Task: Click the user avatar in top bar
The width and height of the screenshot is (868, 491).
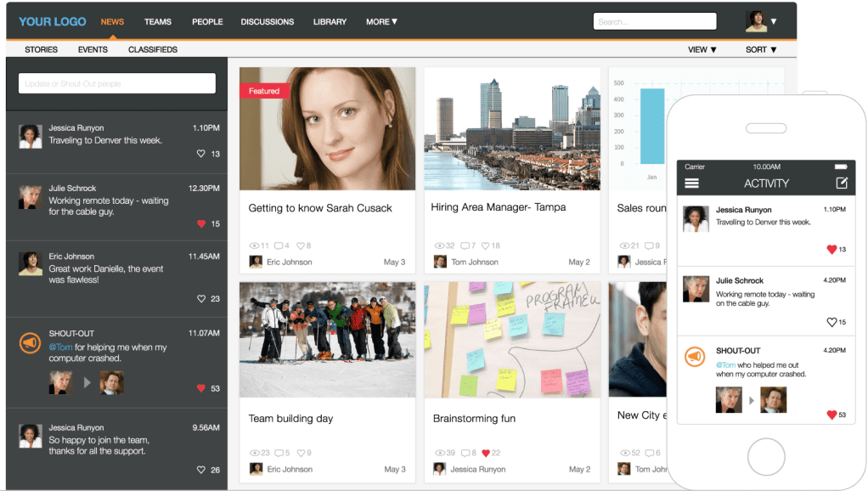Action: [x=756, y=21]
